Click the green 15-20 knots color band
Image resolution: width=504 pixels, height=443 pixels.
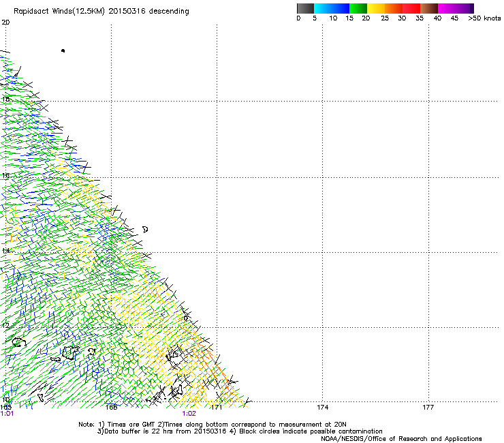point(358,8)
